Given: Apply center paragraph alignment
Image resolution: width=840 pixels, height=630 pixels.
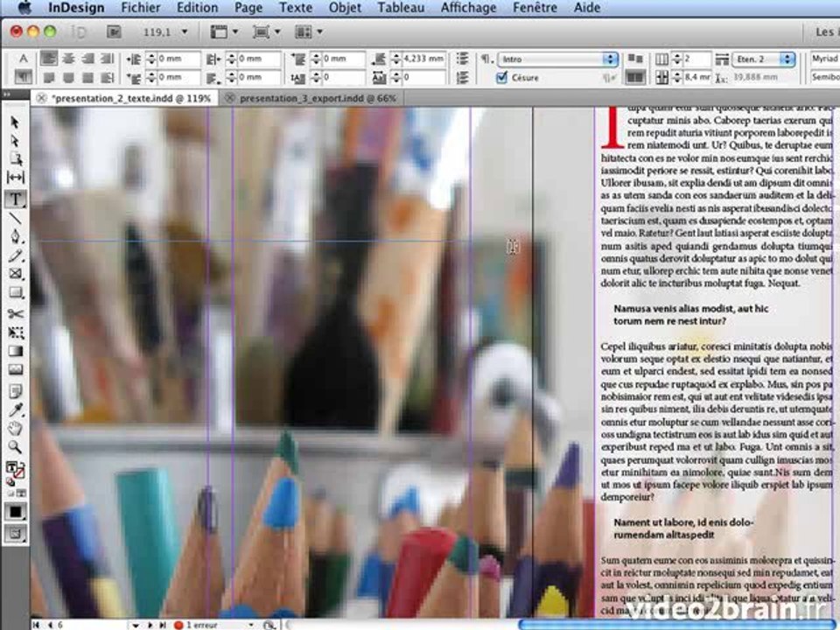Looking at the screenshot, I should click(x=68, y=59).
